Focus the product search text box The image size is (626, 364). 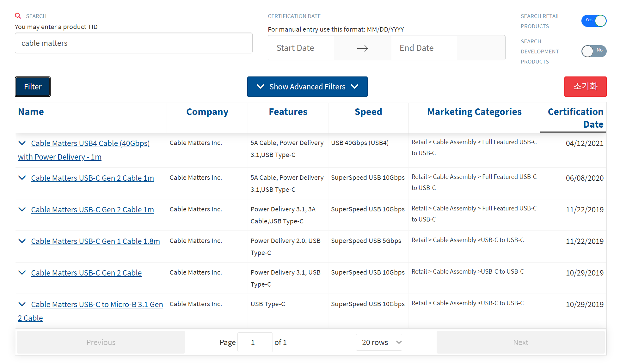133,43
